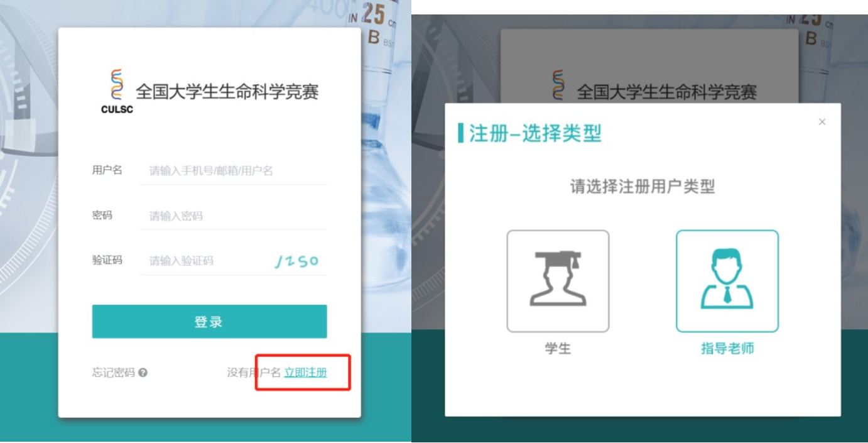Select the 指导老师 teacher avatar icon

[x=727, y=281]
